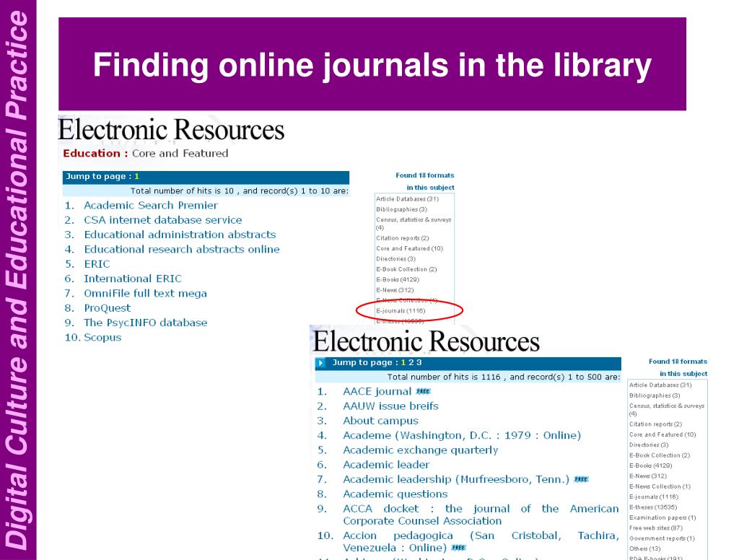Open the ERIC database link
Screen dimensions: 739x560
pos(97,264)
